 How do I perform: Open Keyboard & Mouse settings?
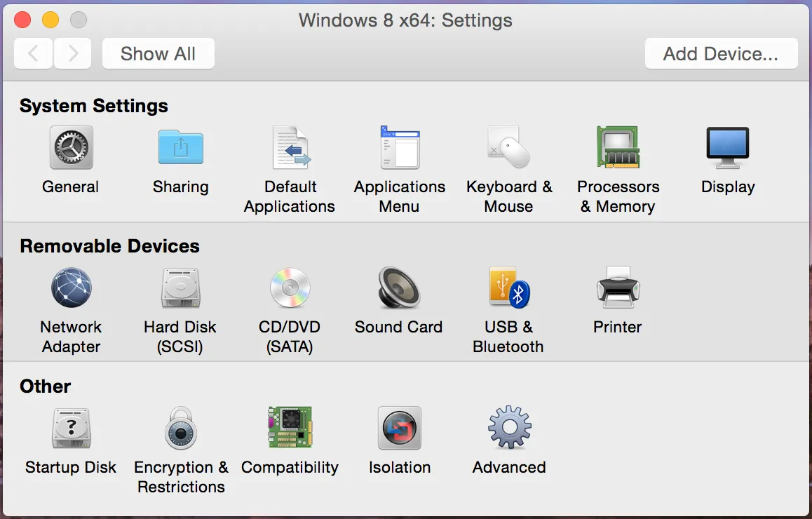click(x=509, y=147)
